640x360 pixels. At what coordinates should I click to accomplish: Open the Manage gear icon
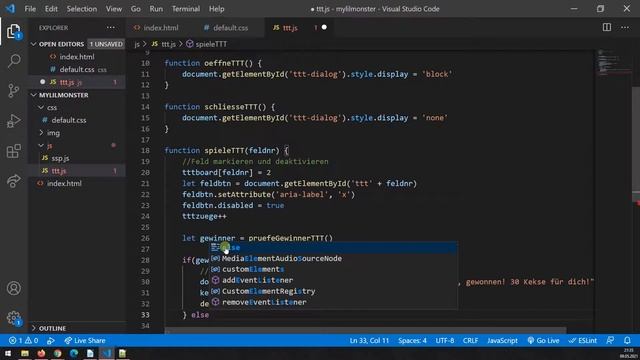(x=13, y=318)
